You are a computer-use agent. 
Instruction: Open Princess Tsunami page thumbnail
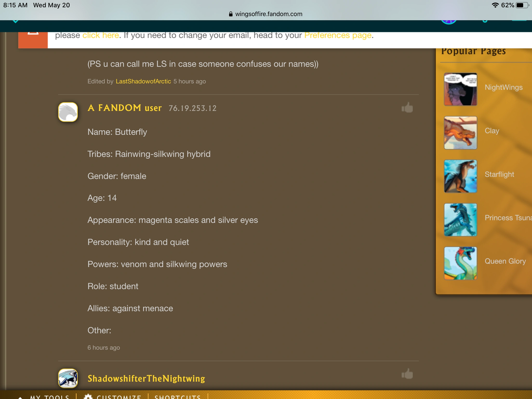coord(461,220)
